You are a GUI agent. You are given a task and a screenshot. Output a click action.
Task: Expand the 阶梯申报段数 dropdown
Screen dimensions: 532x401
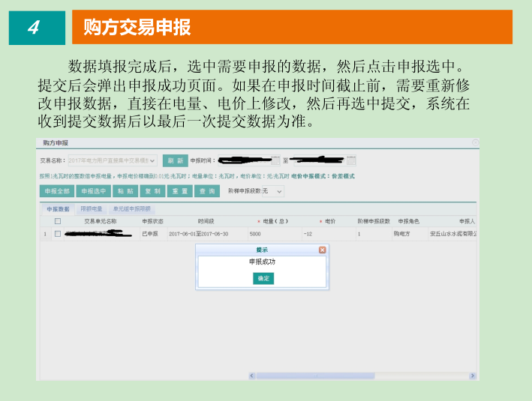pos(280,191)
